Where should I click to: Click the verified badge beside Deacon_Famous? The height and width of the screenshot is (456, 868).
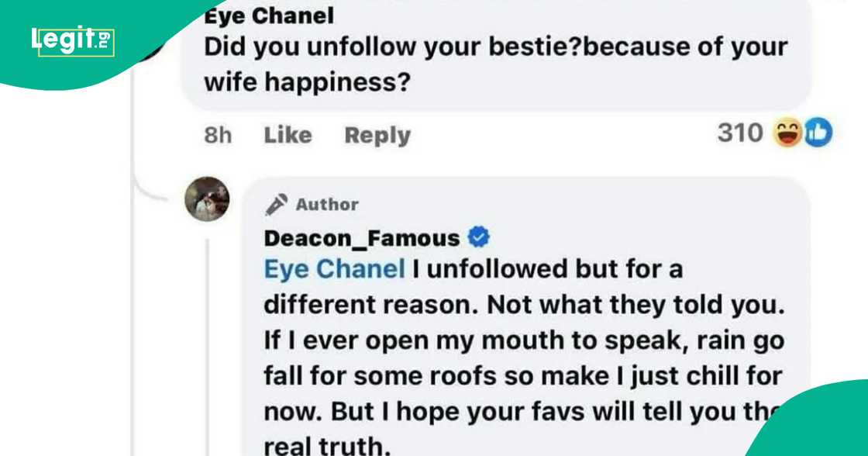pos(480,238)
